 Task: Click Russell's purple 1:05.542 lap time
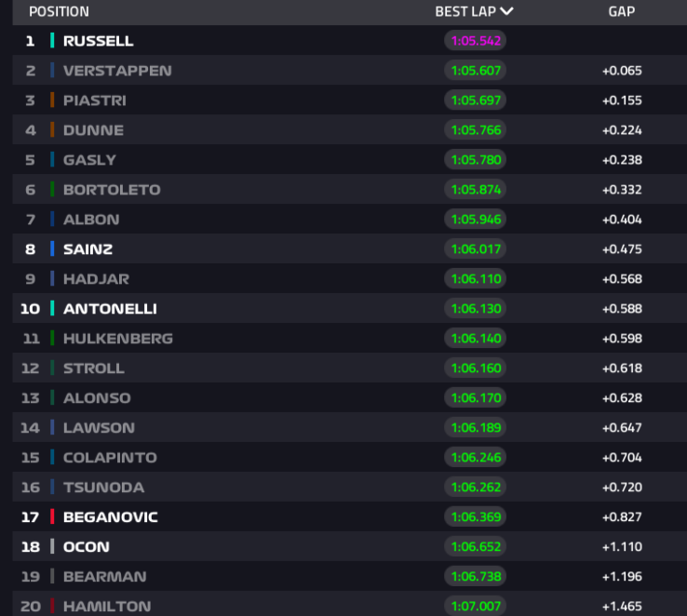click(475, 41)
